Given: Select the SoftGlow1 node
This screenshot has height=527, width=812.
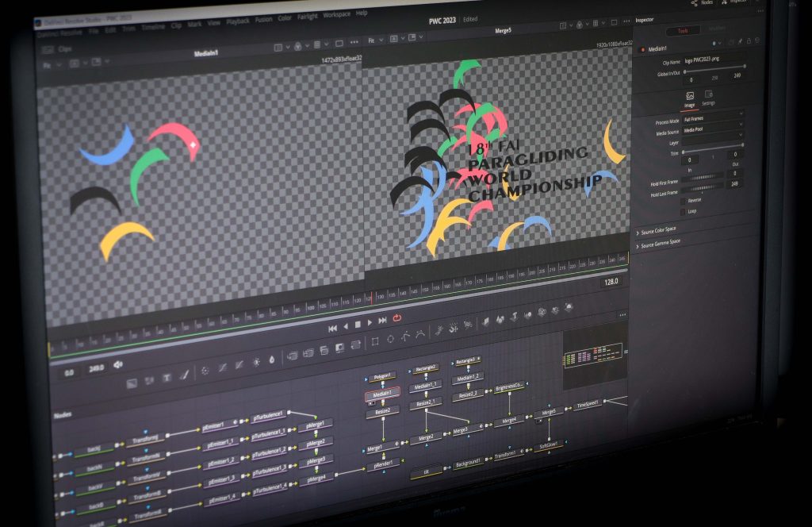Looking at the screenshot, I should point(549,445).
